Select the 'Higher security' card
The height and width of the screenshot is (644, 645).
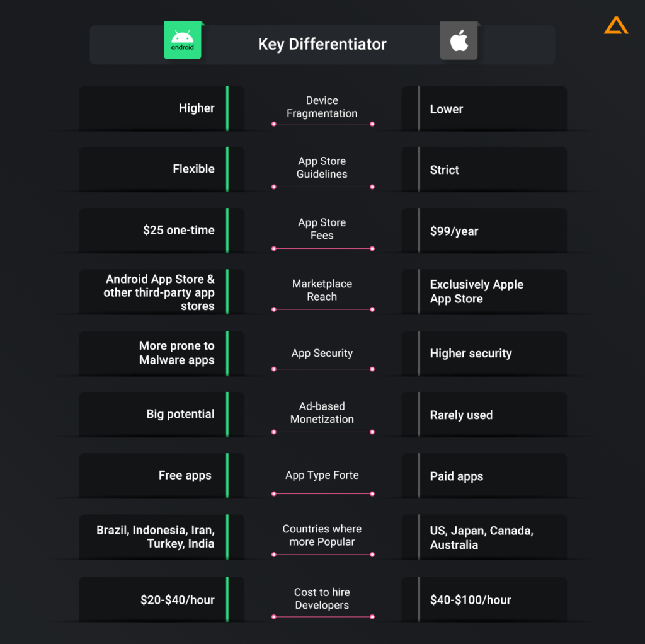tap(484, 353)
